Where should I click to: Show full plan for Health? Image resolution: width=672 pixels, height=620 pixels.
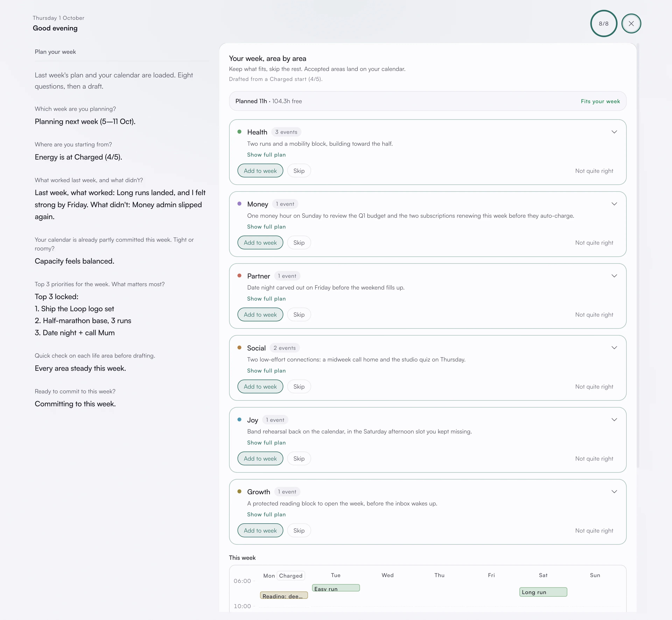coord(267,155)
